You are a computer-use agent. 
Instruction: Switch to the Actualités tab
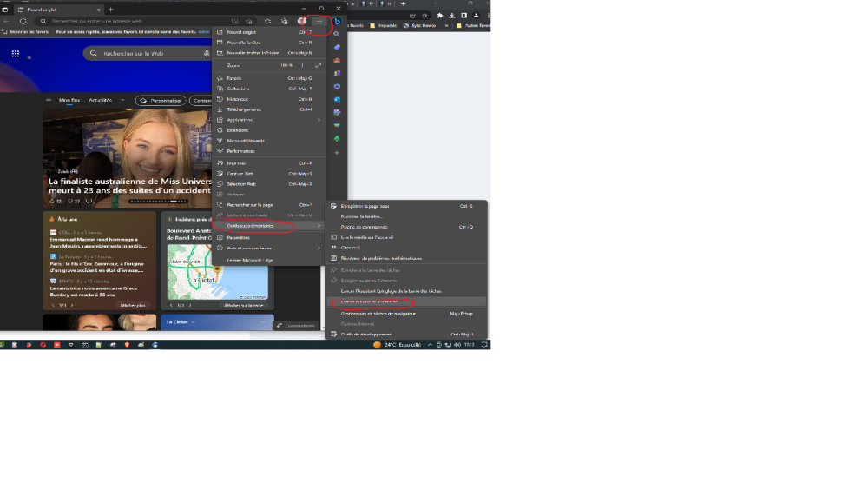(100, 100)
